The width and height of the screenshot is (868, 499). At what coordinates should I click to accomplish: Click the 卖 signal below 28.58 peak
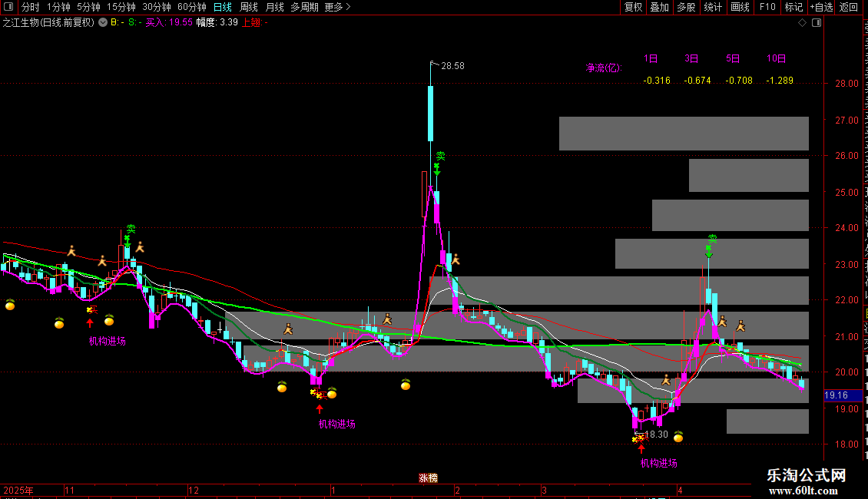pyautogui.click(x=440, y=156)
